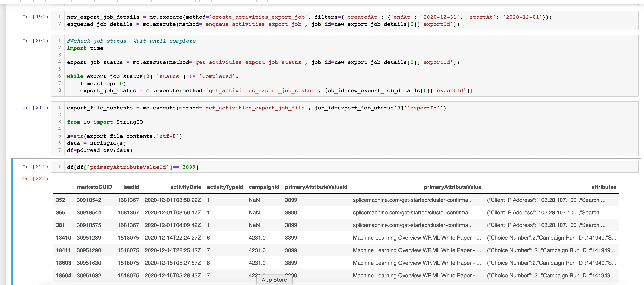Click the activityTypeId column header
644x285 pixels.
[225, 187]
